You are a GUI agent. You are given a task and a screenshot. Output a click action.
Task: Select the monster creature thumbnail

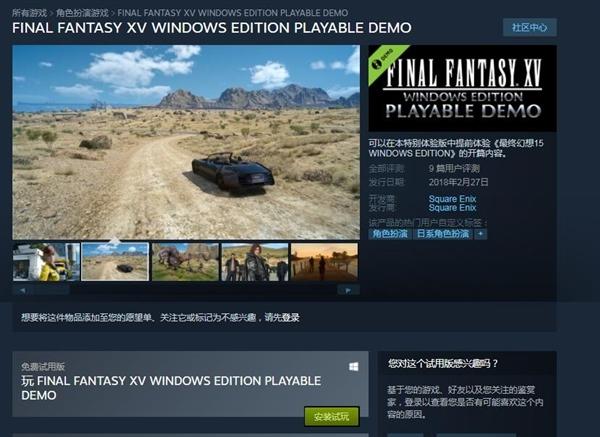185,262
